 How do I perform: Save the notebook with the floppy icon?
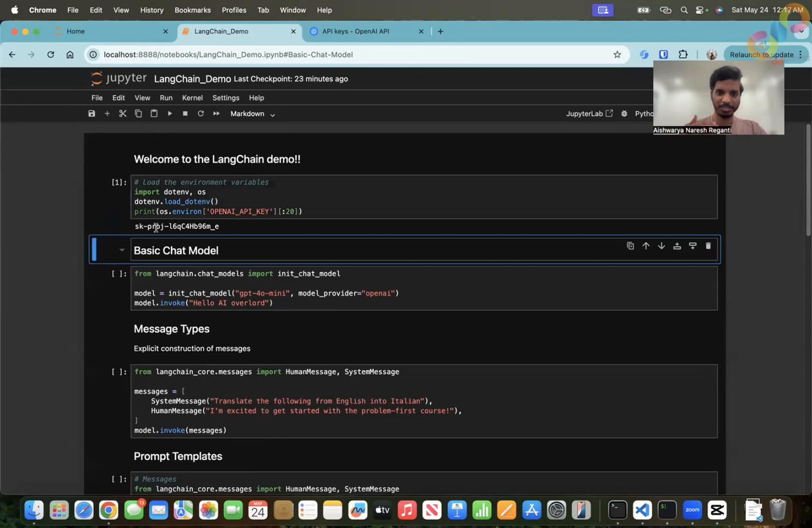tap(92, 114)
